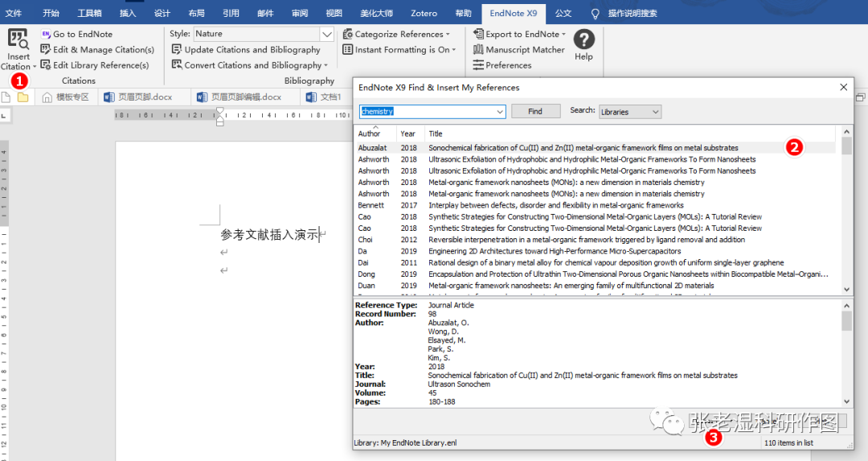Sort references by Title column
868x461 pixels.
[x=630, y=134]
